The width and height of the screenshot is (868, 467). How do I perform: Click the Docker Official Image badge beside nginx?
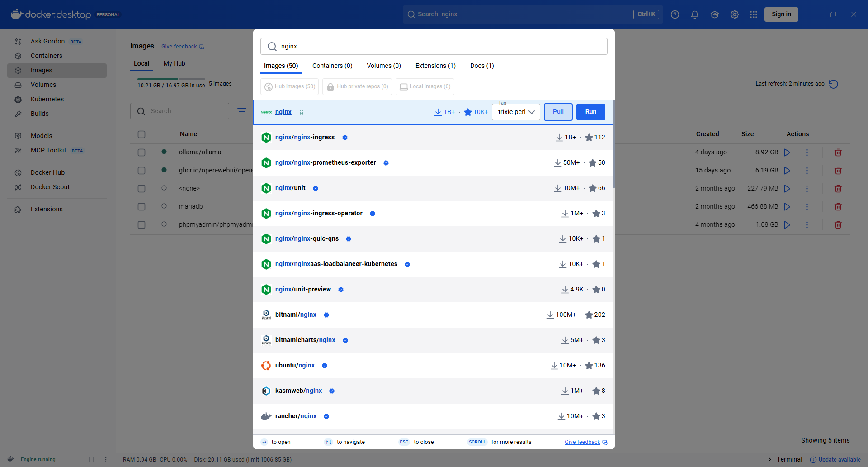[302, 112]
